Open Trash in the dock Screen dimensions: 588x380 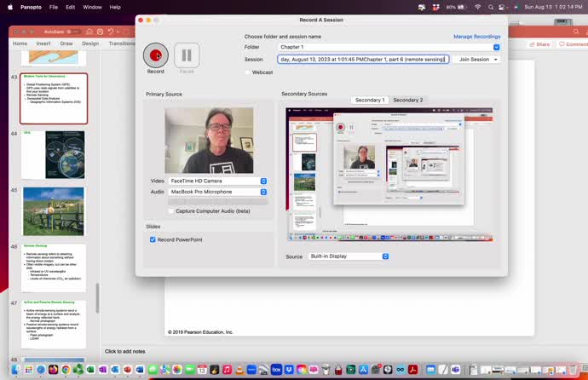click(574, 370)
